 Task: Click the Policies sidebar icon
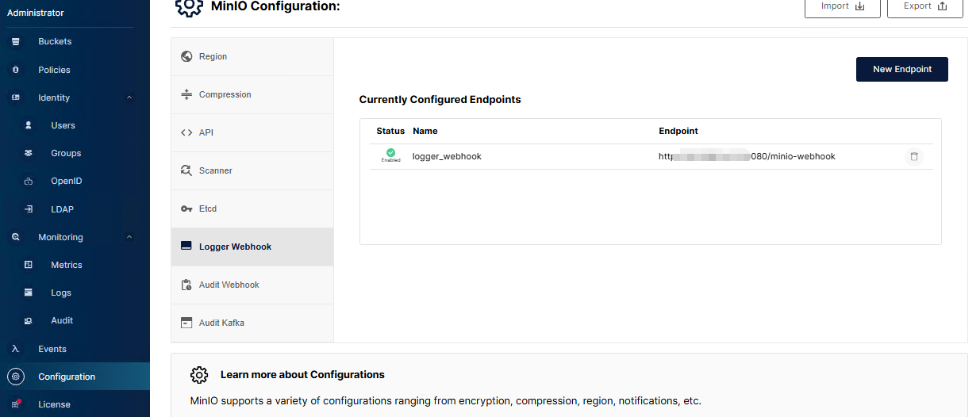15,70
